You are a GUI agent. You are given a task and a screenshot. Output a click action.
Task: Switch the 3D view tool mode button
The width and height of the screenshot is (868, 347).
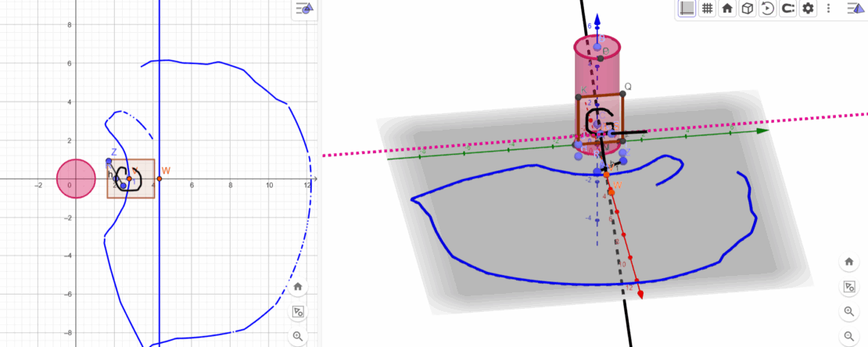[x=848, y=287]
